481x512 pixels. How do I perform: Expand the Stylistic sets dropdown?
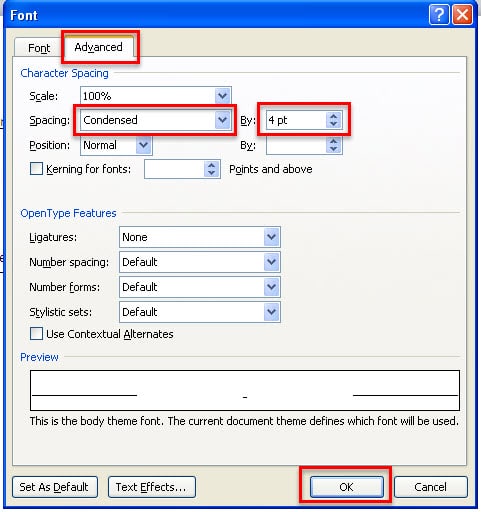[272, 312]
